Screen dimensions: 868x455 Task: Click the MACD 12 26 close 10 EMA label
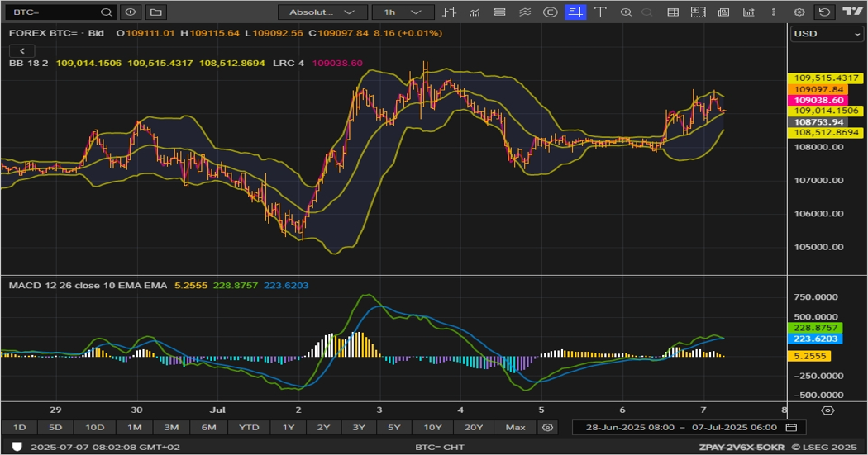coord(88,285)
